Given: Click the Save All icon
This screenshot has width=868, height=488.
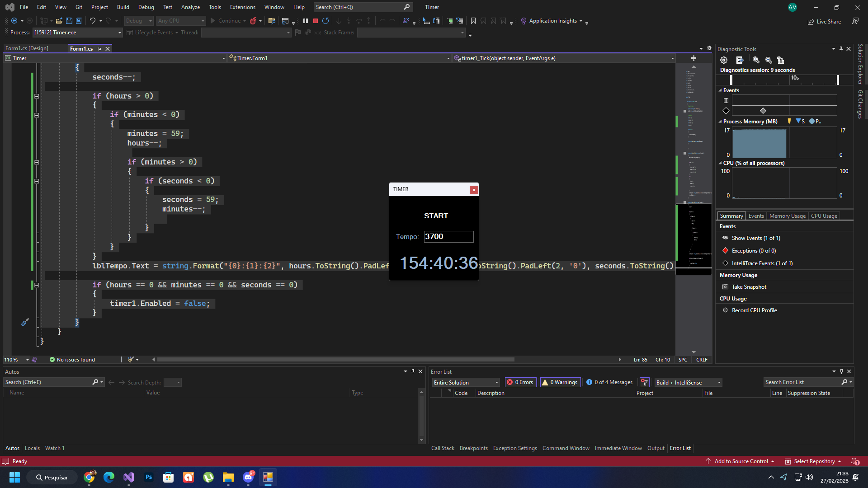Looking at the screenshot, I should pyautogui.click(x=79, y=21).
